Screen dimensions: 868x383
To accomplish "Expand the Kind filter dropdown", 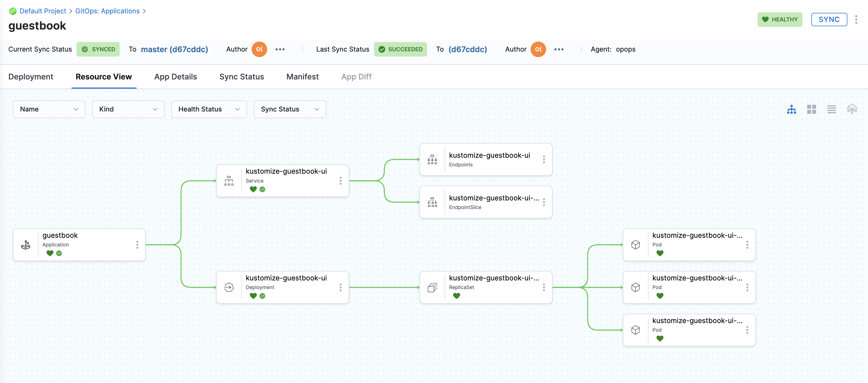I will tap(127, 109).
